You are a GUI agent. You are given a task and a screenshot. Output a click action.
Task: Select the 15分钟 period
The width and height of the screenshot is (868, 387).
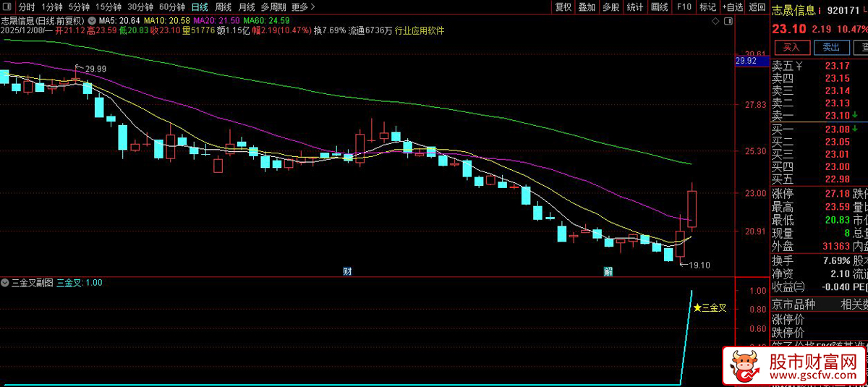(109, 7)
